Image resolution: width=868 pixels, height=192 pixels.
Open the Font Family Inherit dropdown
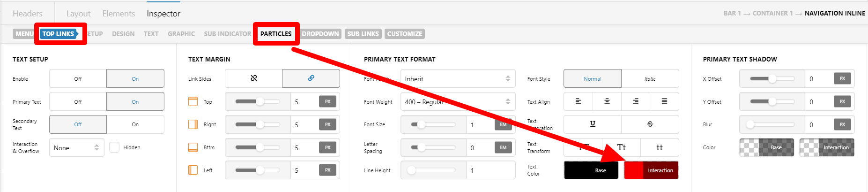tap(458, 78)
